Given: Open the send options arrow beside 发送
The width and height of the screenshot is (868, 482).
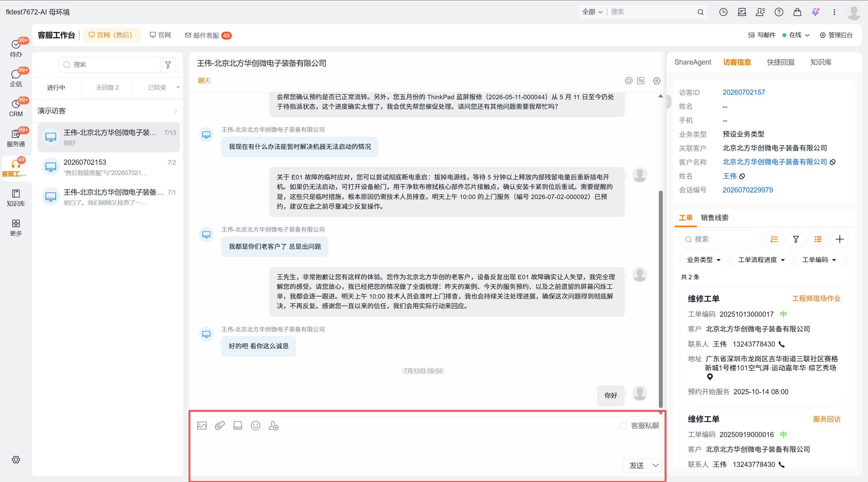Looking at the screenshot, I should point(656,465).
